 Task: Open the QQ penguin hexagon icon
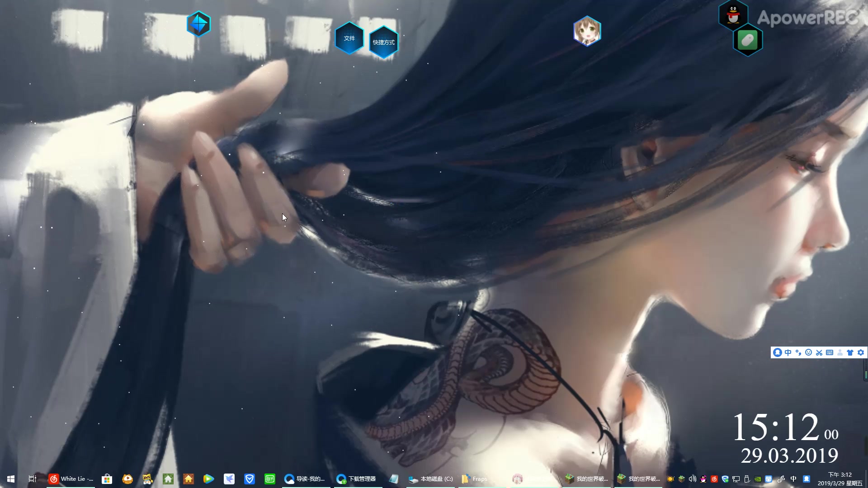(733, 14)
